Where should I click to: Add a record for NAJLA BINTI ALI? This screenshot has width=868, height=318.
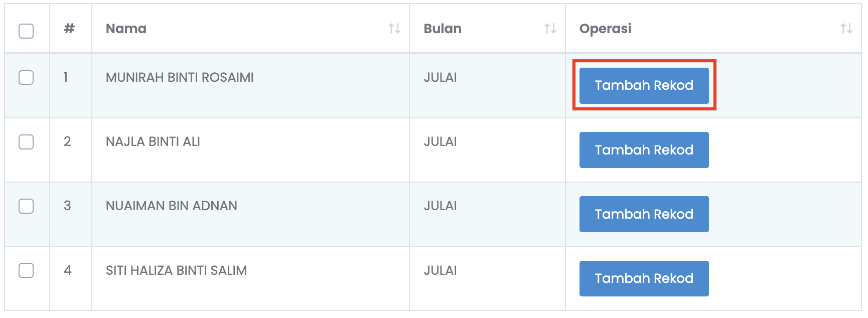(644, 150)
